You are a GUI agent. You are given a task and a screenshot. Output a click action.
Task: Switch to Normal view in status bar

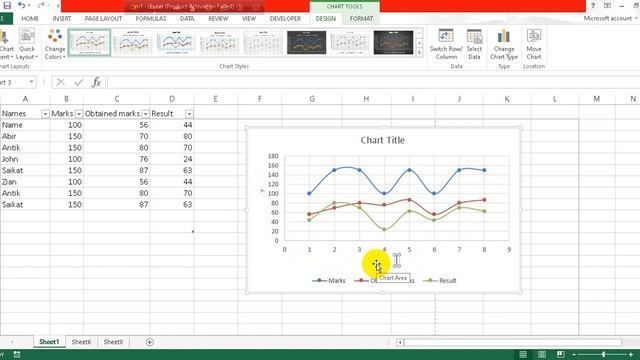[523, 354]
